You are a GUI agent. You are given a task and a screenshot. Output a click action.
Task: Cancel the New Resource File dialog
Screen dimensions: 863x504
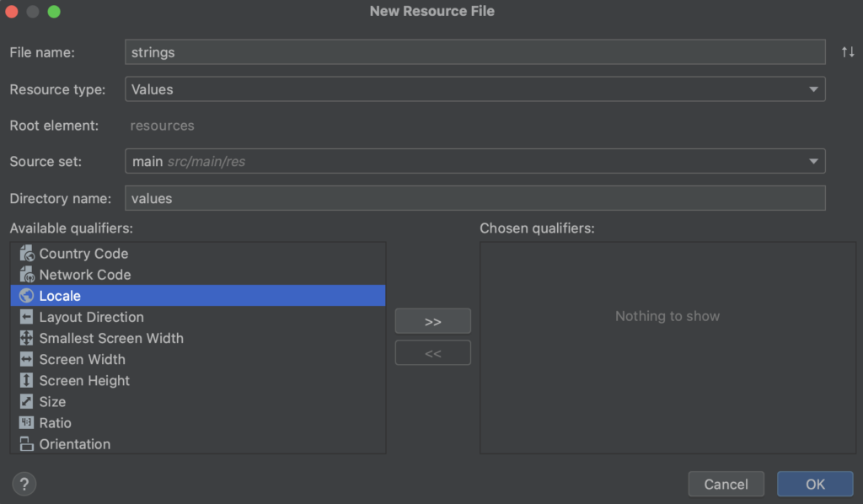coord(726,484)
